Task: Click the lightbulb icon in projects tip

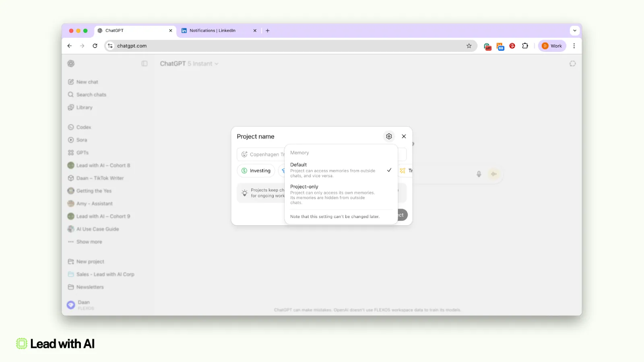Action: [x=244, y=193]
